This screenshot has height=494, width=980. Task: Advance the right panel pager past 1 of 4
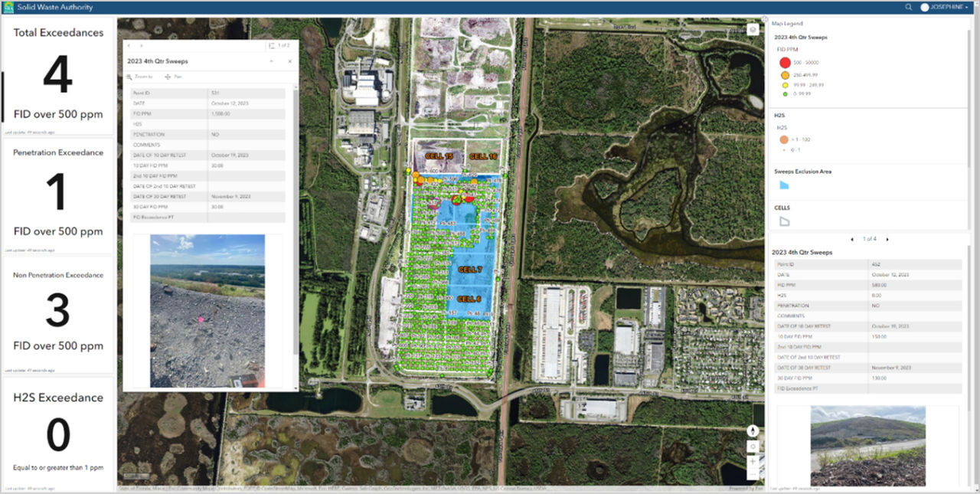coord(887,238)
